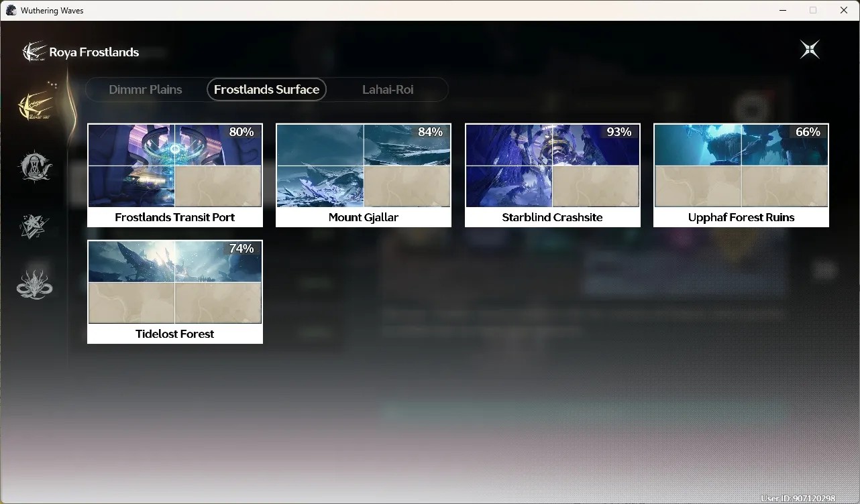Switch to the Dimmr Plains tab

point(146,89)
